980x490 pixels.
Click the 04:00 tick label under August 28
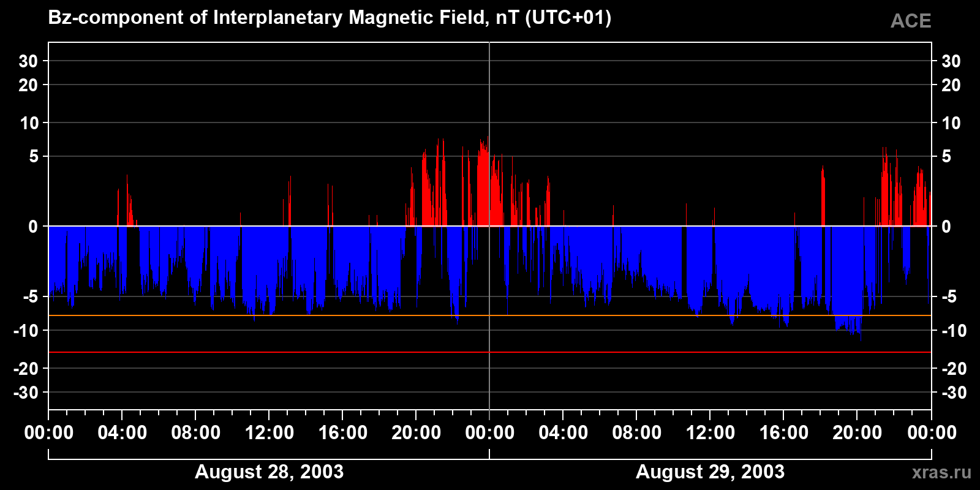pyautogui.click(x=122, y=432)
